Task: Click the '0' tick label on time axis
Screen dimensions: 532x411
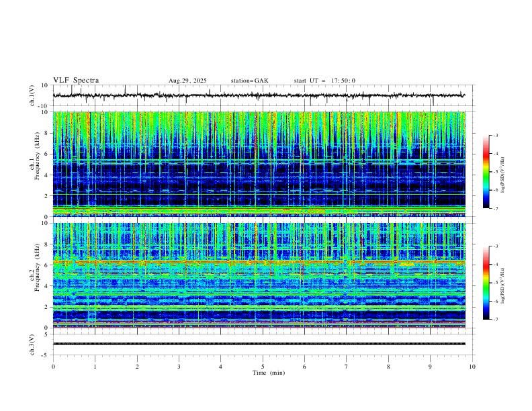Action: pyautogui.click(x=53, y=367)
